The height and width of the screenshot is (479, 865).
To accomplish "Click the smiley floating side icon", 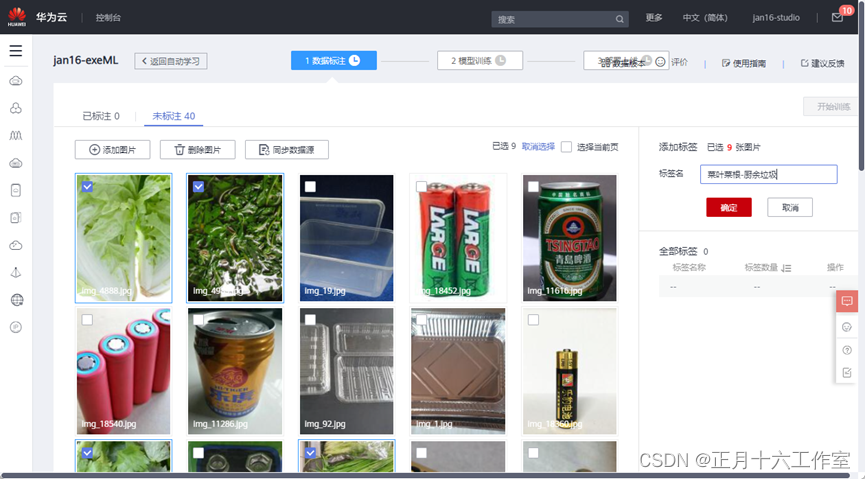I will [x=847, y=327].
